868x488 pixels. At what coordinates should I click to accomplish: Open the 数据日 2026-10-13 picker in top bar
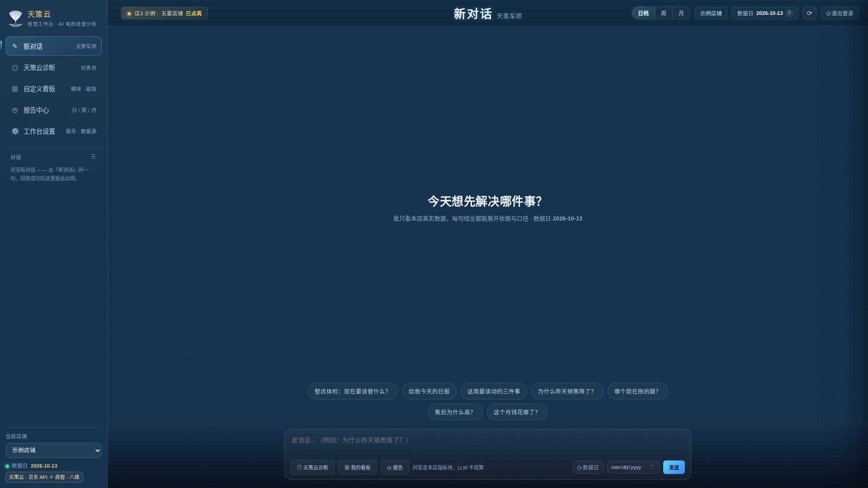[765, 14]
